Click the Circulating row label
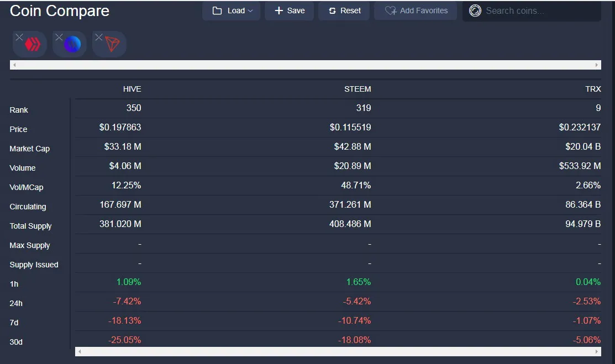 (28, 207)
